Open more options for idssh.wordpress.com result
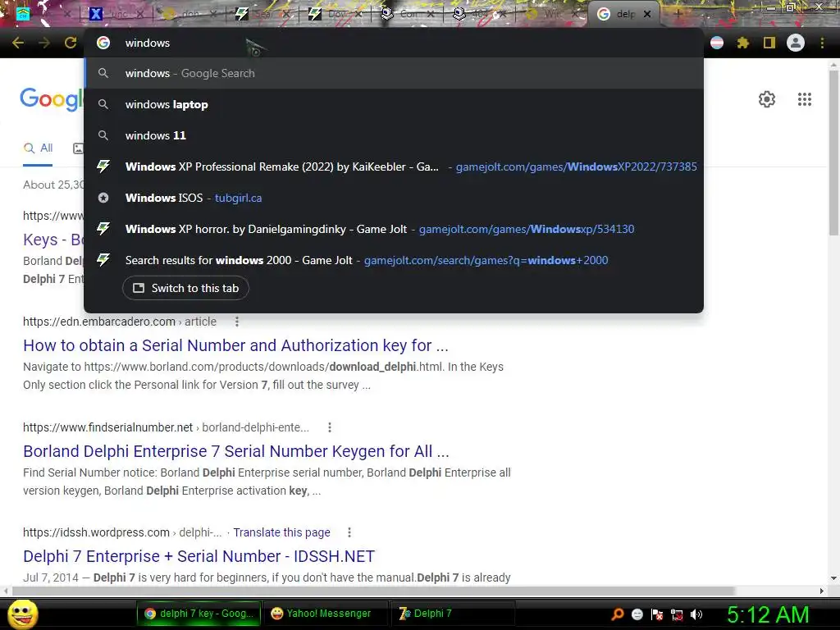The width and height of the screenshot is (840, 630). pos(349,532)
